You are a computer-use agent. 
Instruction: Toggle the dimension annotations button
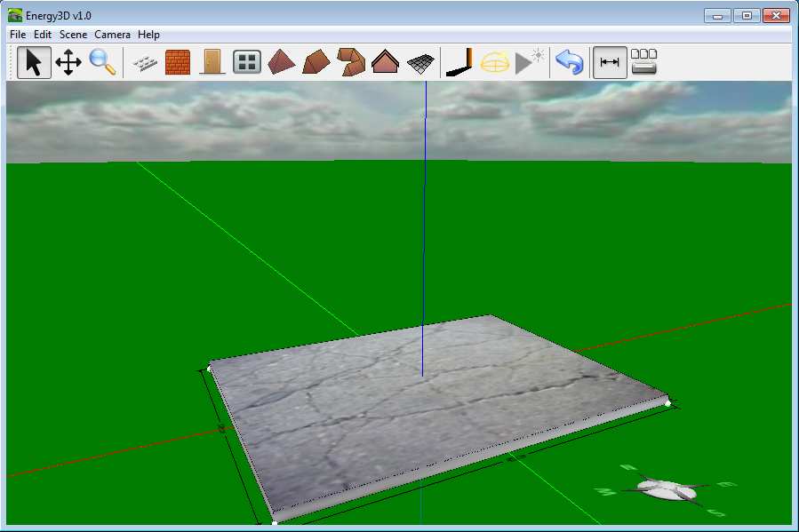click(x=610, y=62)
